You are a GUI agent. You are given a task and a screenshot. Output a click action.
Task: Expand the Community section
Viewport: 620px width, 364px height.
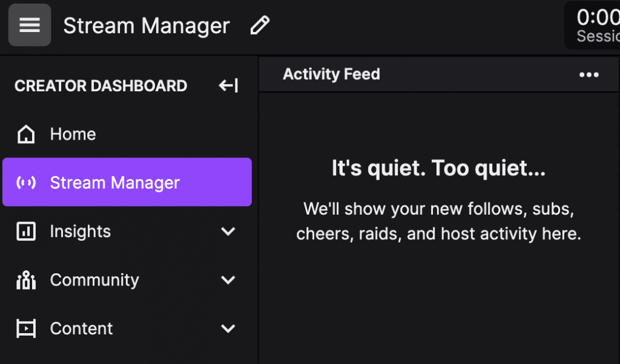[228, 279]
